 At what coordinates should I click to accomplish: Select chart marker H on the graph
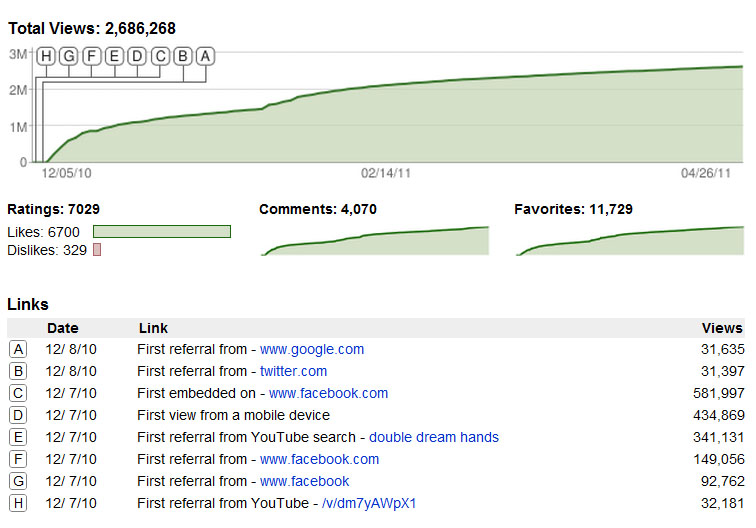point(46,56)
